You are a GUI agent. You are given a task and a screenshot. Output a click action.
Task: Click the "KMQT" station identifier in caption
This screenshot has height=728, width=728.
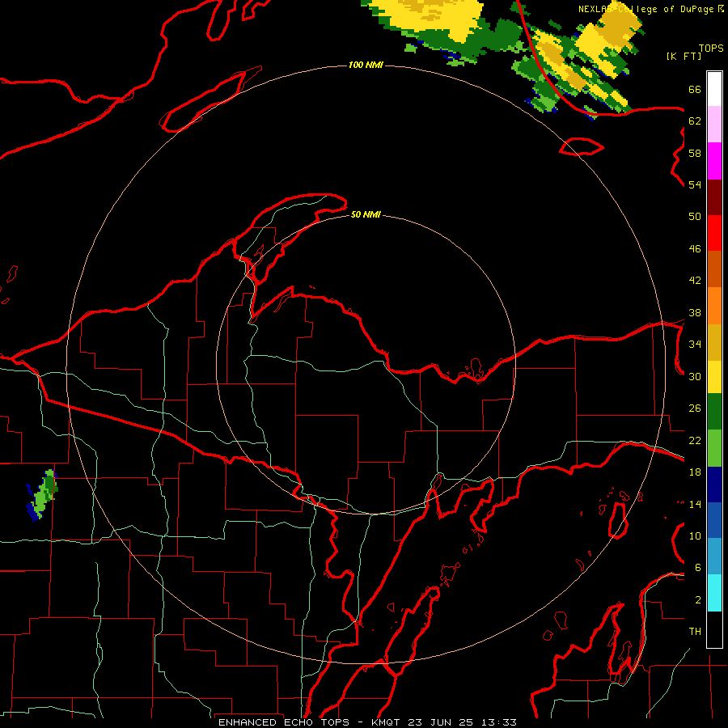click(x=387, y=722)
